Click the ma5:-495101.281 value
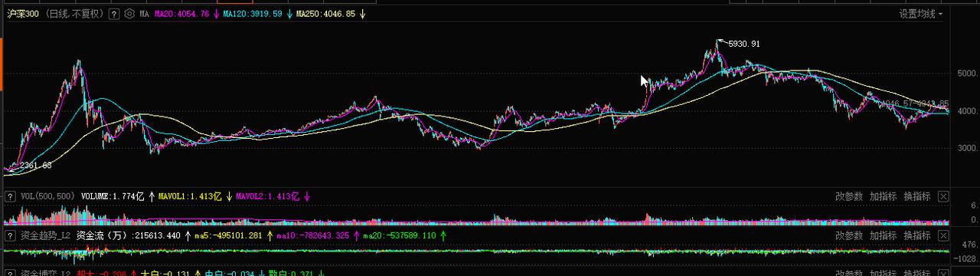 (228, 235)
